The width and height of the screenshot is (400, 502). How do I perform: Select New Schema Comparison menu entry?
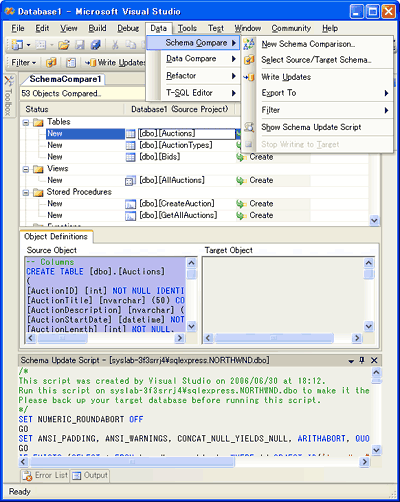308,44
